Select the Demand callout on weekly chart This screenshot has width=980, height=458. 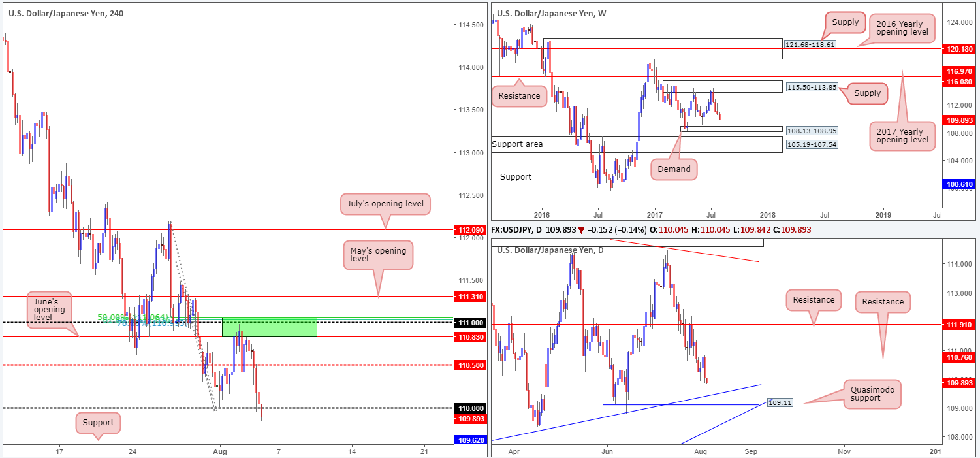point(673,169)
